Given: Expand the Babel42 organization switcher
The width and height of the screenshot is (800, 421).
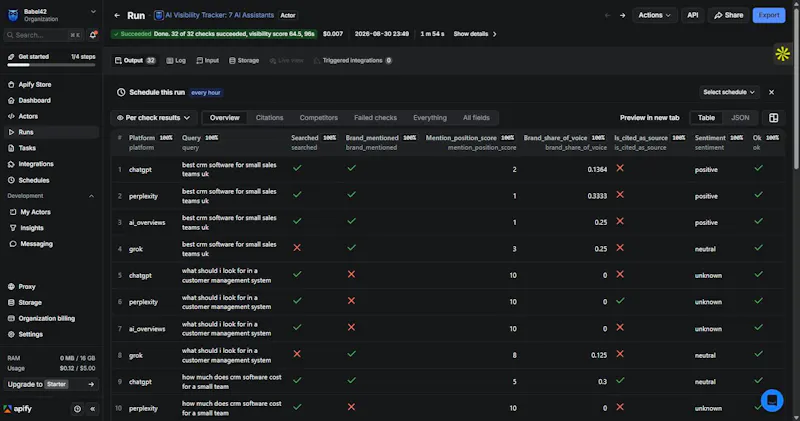Looking at the screenshot, I should click(x=50, y=15).
